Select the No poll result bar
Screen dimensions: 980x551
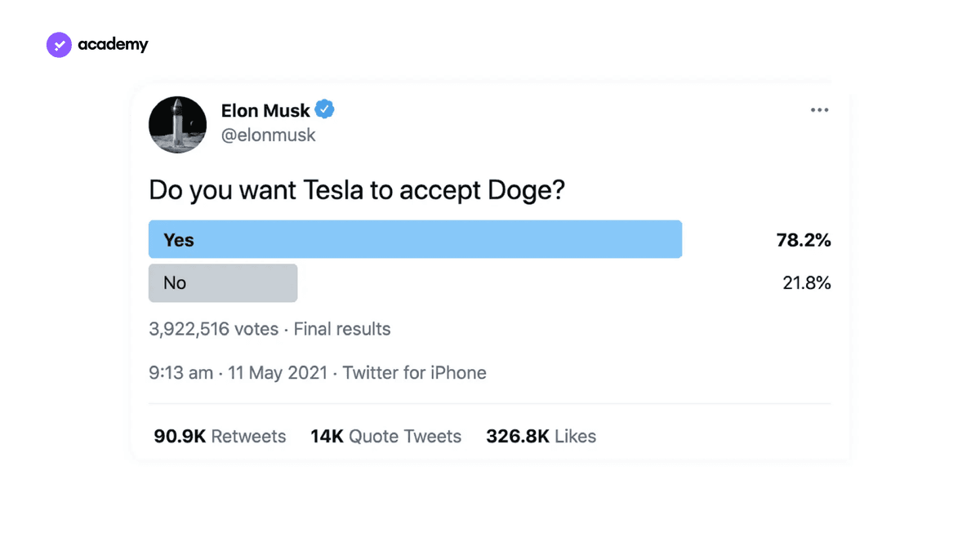pyautogui.click(x=223, y=282)
